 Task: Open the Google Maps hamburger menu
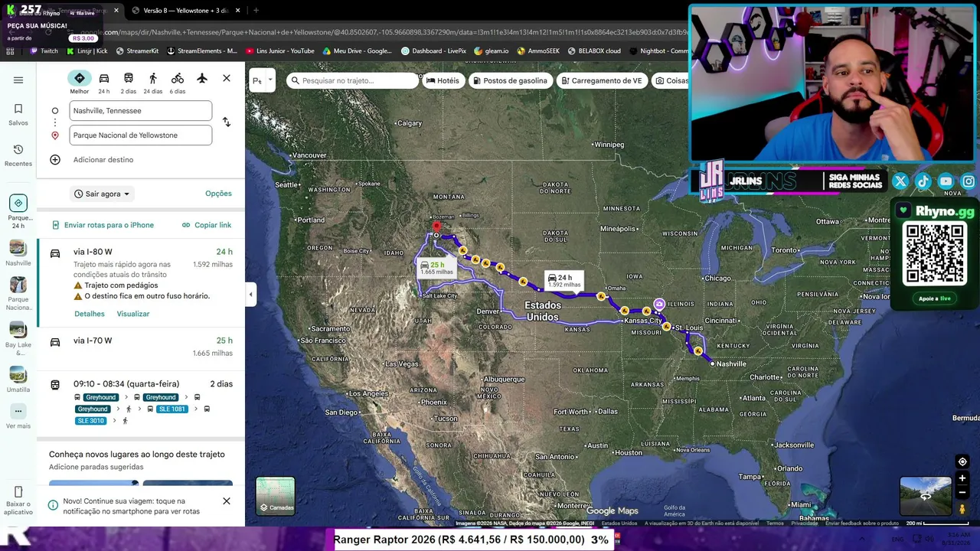(18, 80)
